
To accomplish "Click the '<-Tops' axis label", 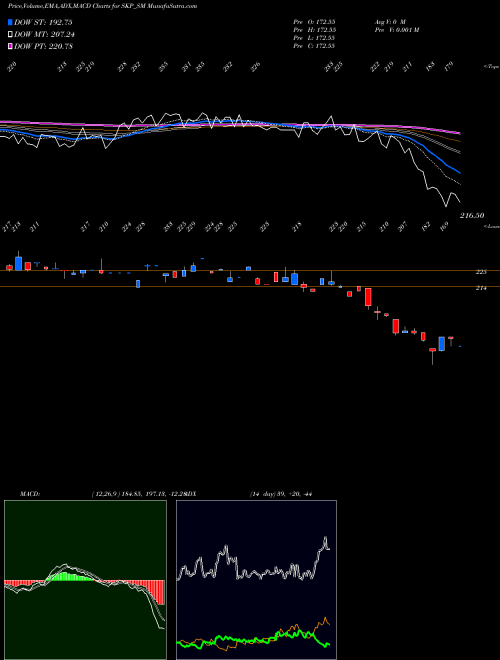I will click(492, 67).
